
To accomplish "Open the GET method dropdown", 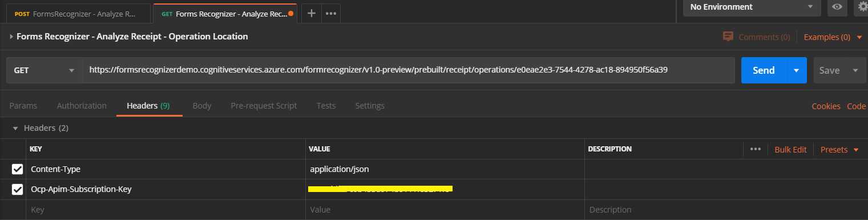I will coord(44,70).
